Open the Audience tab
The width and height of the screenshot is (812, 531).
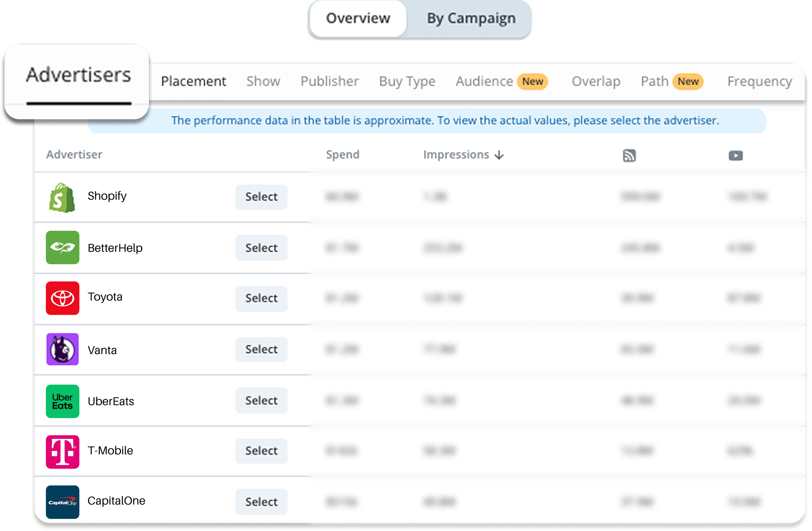pos(485,81)
